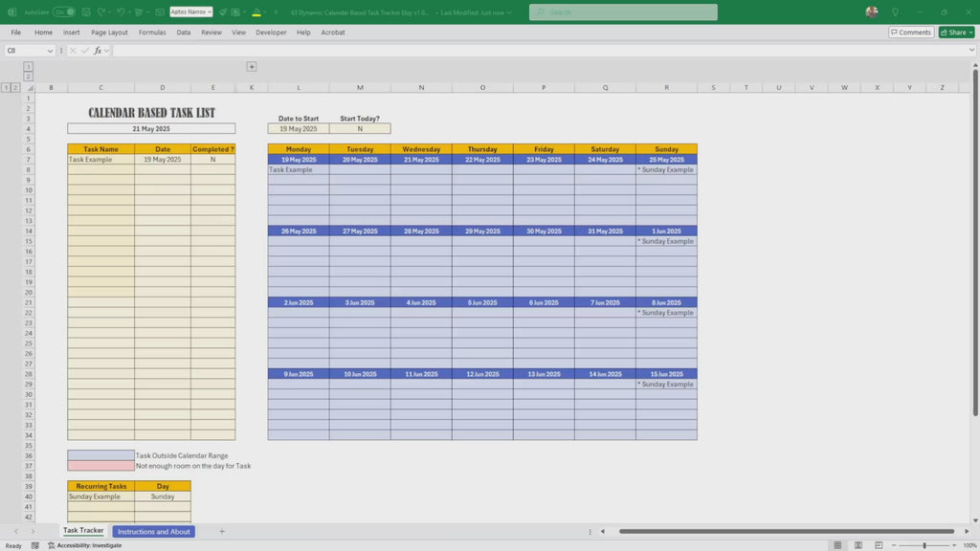Click the yellow fill color bucket icon

click(256, 12)
